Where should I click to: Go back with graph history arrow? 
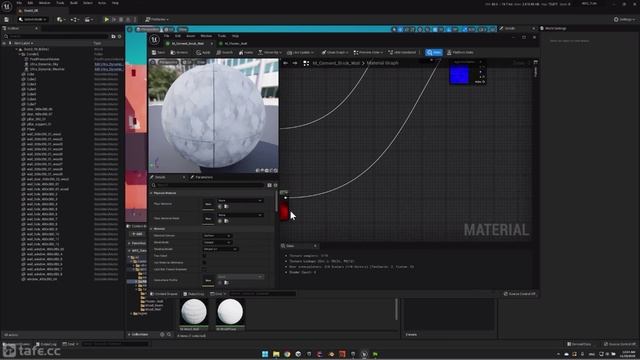286,63
